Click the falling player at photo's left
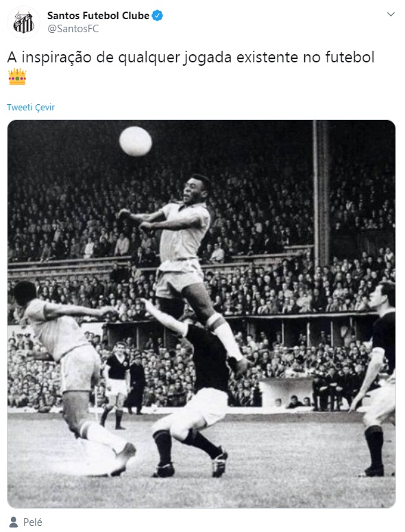405x532 pixels. pyautogui.click(x=73, y=376)
